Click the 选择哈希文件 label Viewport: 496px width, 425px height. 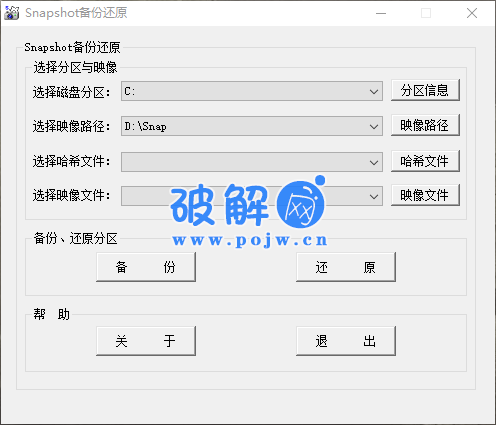pyautogui.click(x=71, y=162)
